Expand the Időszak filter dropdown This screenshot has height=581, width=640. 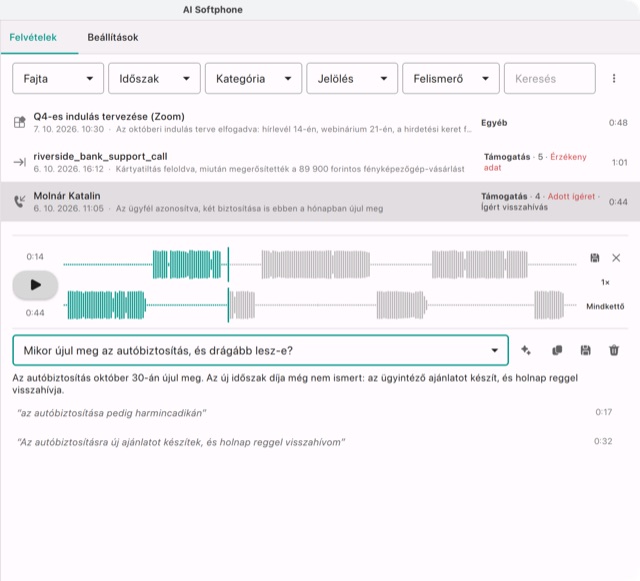pos(154,78)
